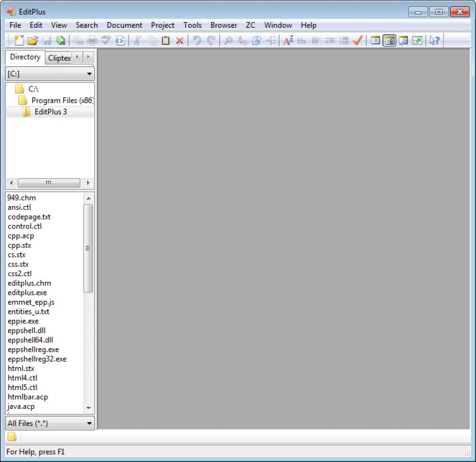This screenshot has width=476, height=462.
Task: Click the Print Preview toolbar icon
Action: click(78, 40)
